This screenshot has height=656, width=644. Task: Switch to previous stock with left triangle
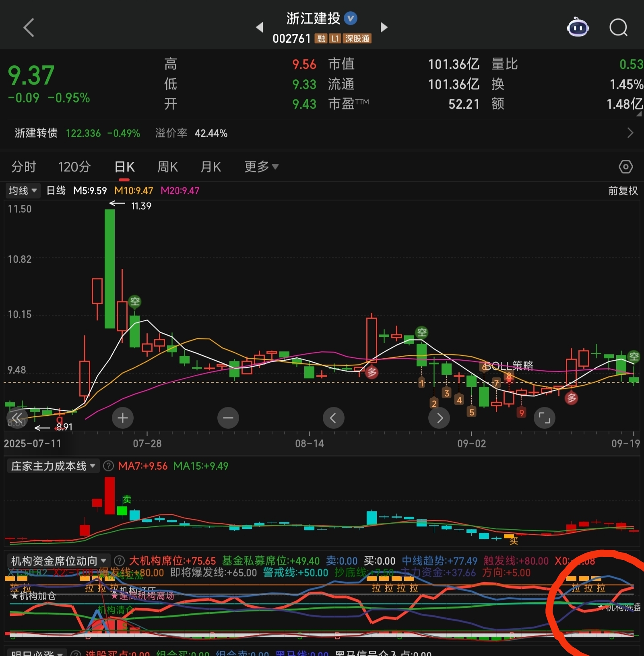tap(259, 27)
